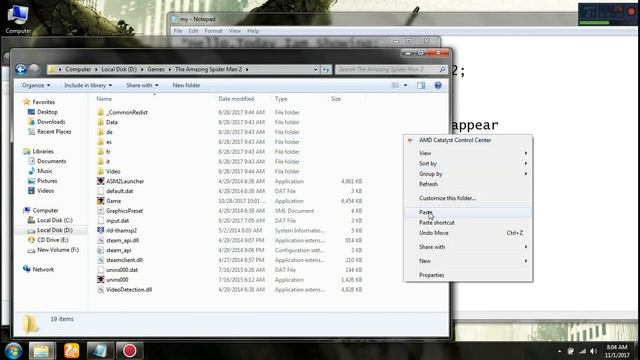Click the red record icon on taskbar
Viewport: 640px width, 360px height.
(129, 351)
